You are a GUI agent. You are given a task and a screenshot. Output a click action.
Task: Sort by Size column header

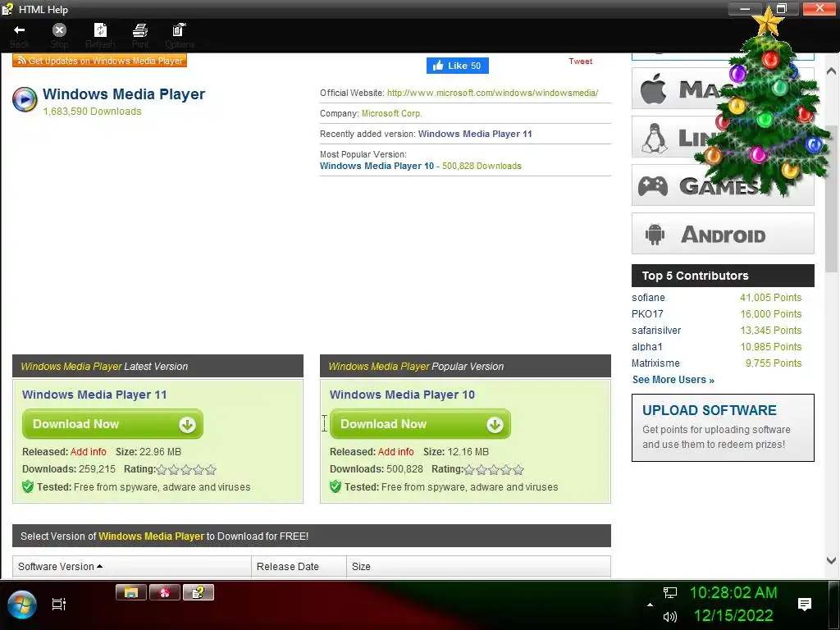[x=478, y=566]
